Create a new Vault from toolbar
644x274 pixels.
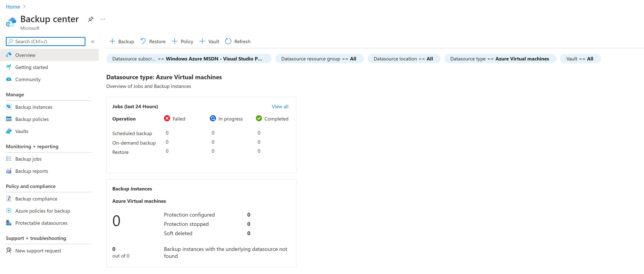click(209, 41)
